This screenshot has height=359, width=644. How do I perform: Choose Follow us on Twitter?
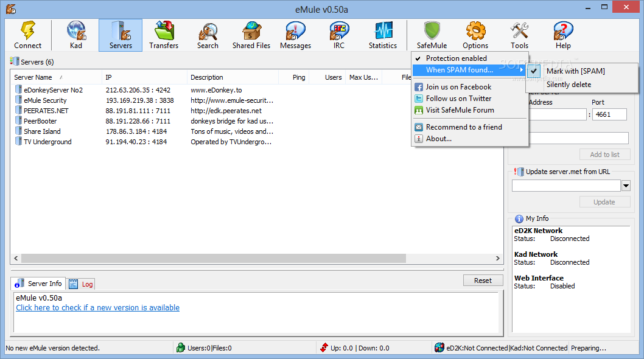pos(470,99)
